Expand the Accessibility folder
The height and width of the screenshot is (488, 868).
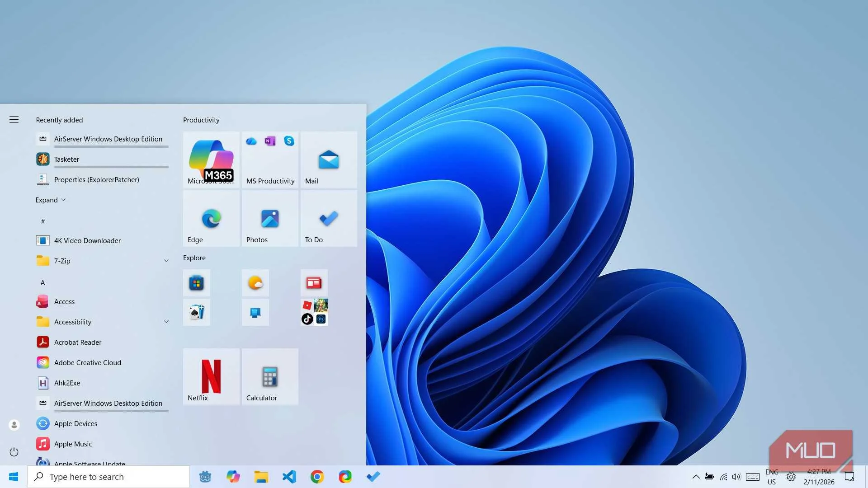click(166, 322)
